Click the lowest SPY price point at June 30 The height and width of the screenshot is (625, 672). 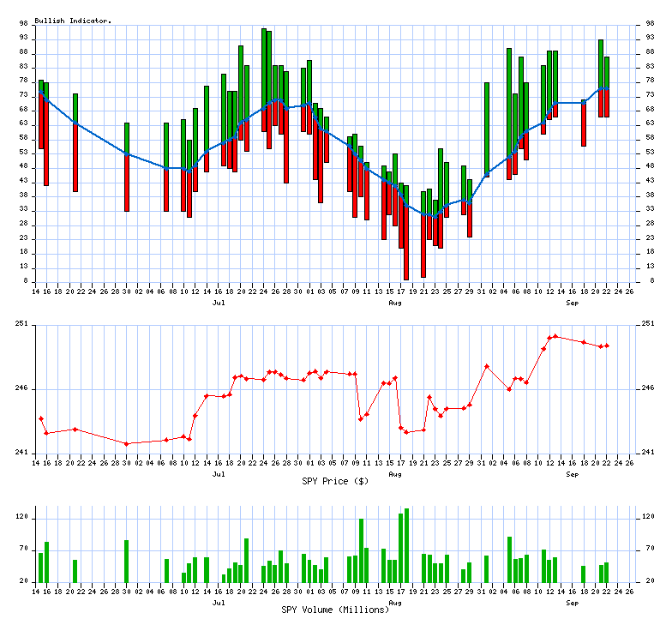[x=127, y=443]
